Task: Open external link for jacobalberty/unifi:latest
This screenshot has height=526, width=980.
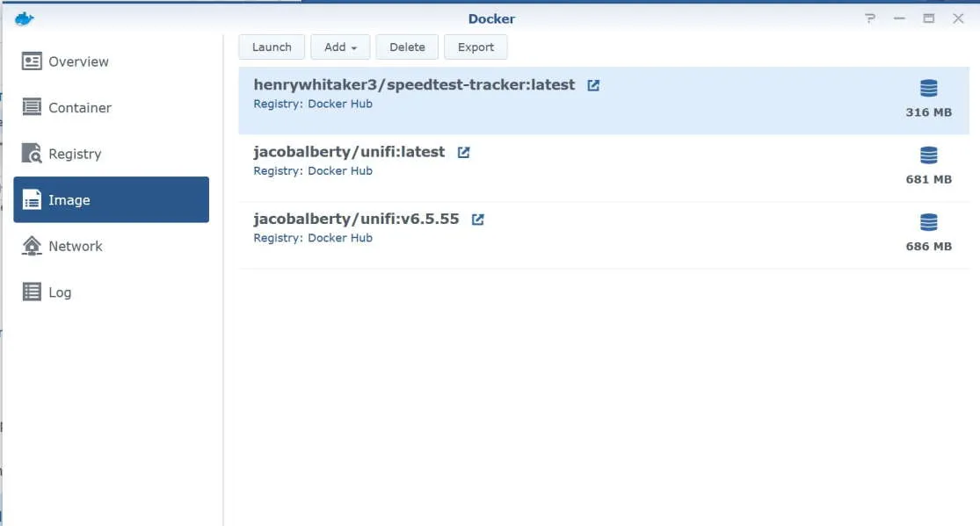Action: [x=463, y=151]
